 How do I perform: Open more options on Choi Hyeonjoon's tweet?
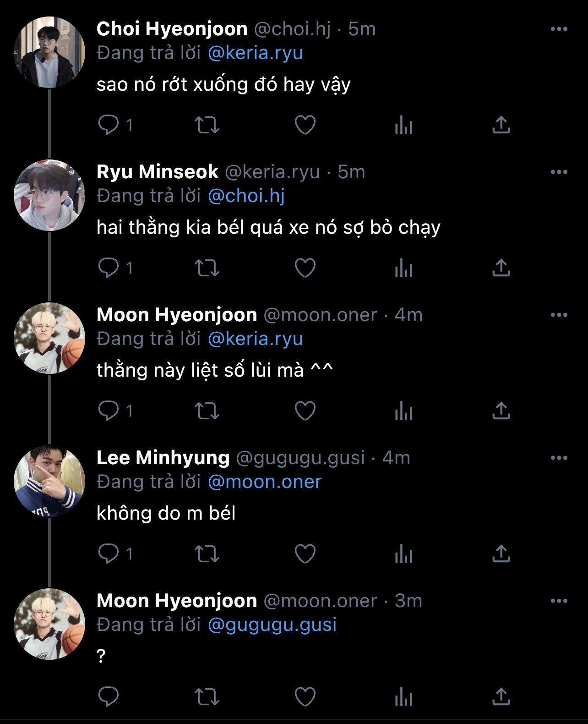[559, 29]
